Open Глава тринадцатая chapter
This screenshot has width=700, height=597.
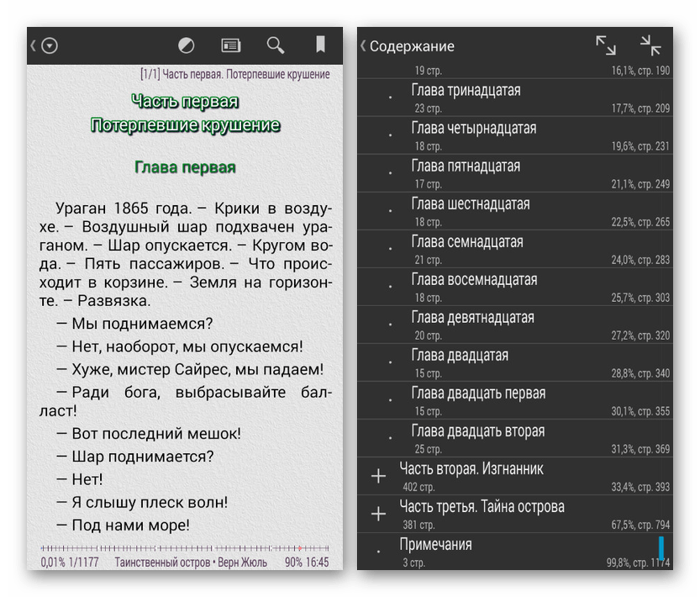click(x=466, y=91)
